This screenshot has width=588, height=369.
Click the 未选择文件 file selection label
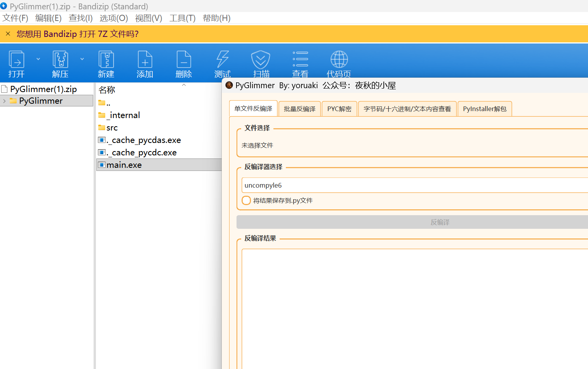coord(257,145)
